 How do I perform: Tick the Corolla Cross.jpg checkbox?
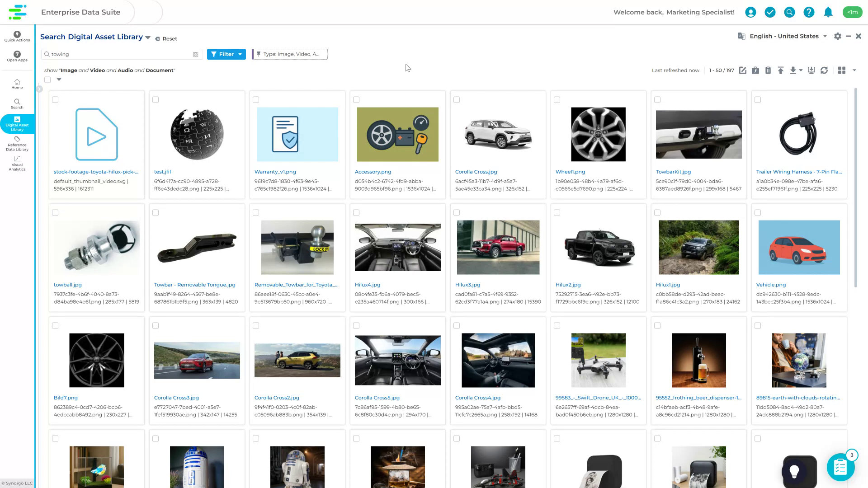point(457,99)
